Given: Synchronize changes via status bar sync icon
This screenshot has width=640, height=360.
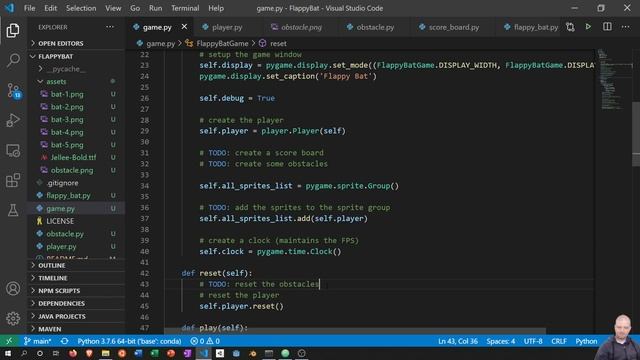Looking at the screenshot, I should click(x=64, y=341).
